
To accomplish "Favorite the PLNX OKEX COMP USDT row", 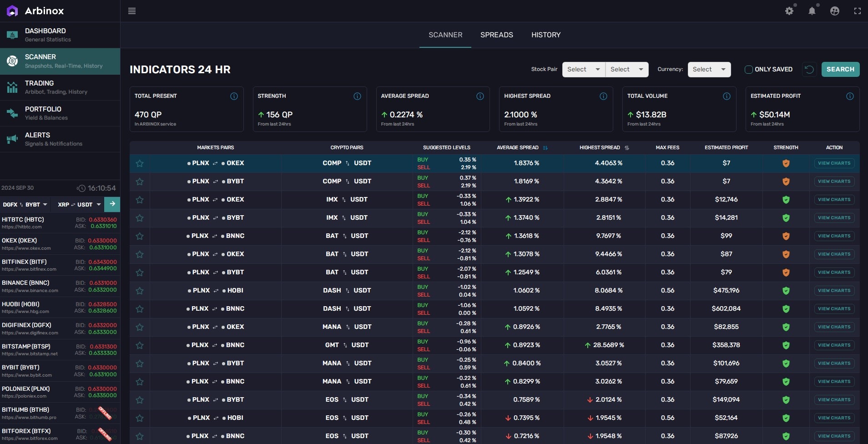I will (x=140, y=163).
